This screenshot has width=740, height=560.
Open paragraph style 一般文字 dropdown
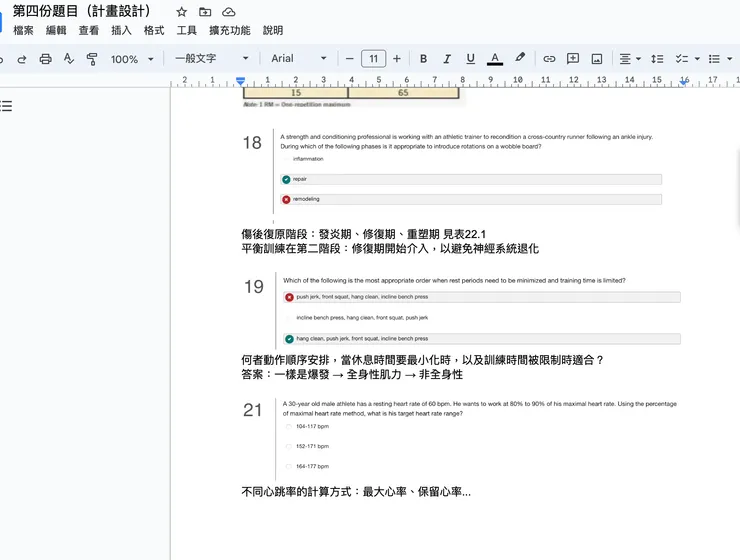[x=212, y=59]
